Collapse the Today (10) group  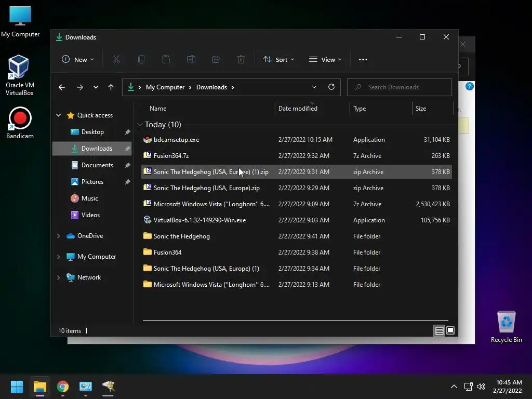pos(139,125)
